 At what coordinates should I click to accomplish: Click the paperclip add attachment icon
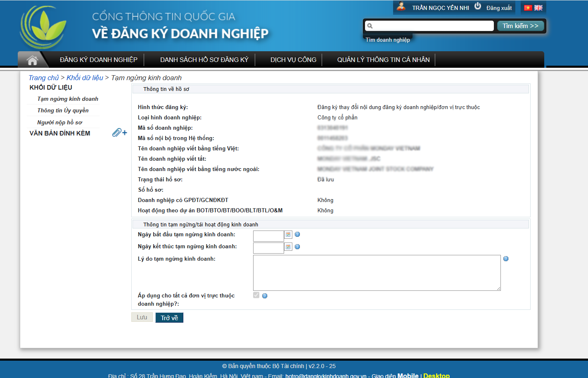(119, 133)
